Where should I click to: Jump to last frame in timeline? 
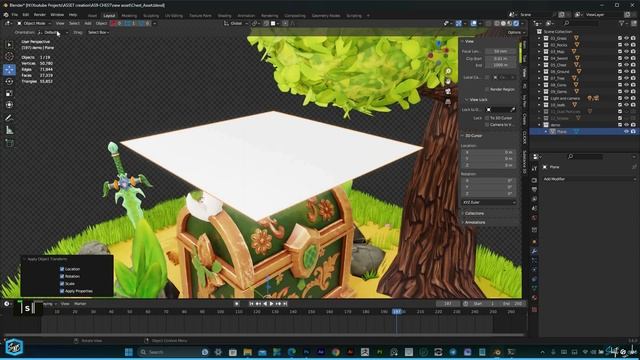tap(285, 304)
